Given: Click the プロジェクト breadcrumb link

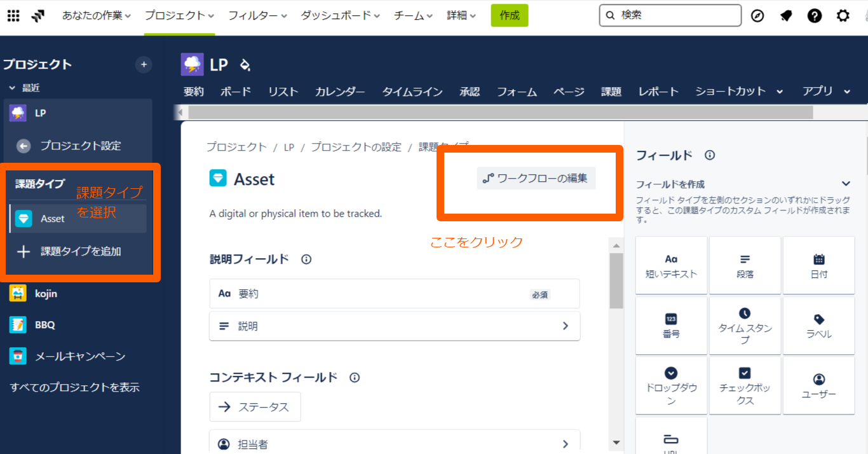Looking at the screenshot, I should [236, 147].
